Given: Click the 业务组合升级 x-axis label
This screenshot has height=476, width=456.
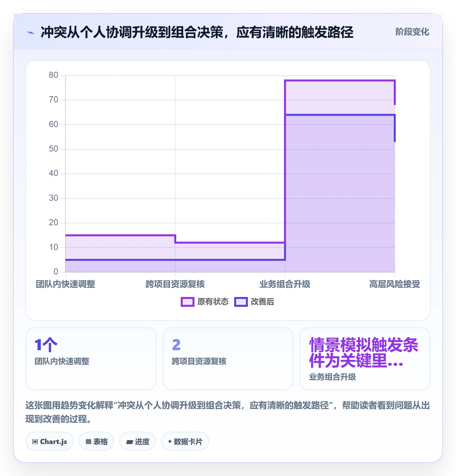Looking at the screenshot, I should pyautogui.click(x=285, y=284).
